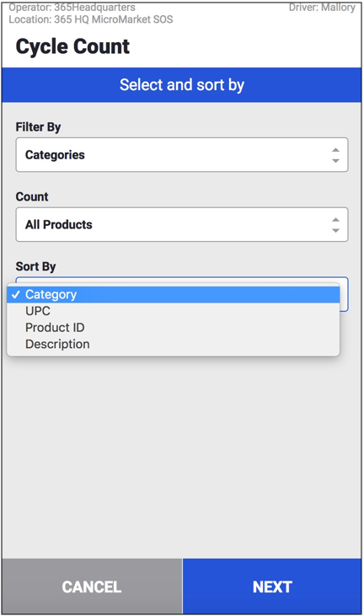This screenshot has height=616, width=364.
Task: Click the Select and sort by header
Action: (182, 85)
